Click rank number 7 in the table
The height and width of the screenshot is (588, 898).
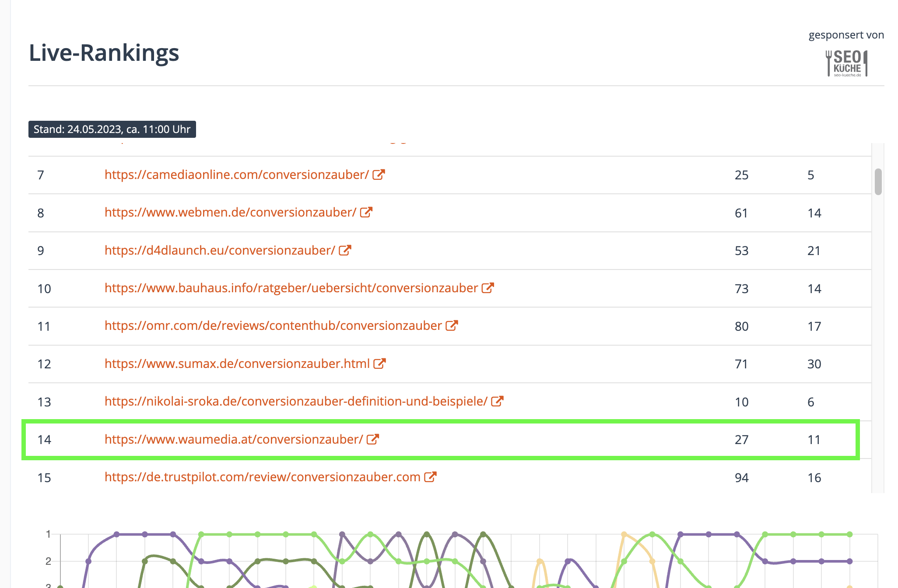point(41,175)
